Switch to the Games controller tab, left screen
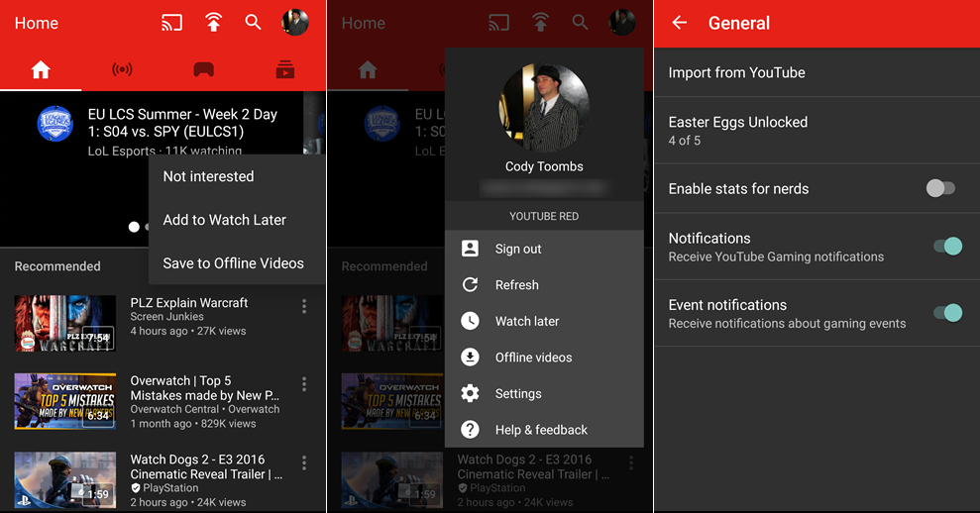The height and width of the screenshot is (513, 980). coord(204,69)
